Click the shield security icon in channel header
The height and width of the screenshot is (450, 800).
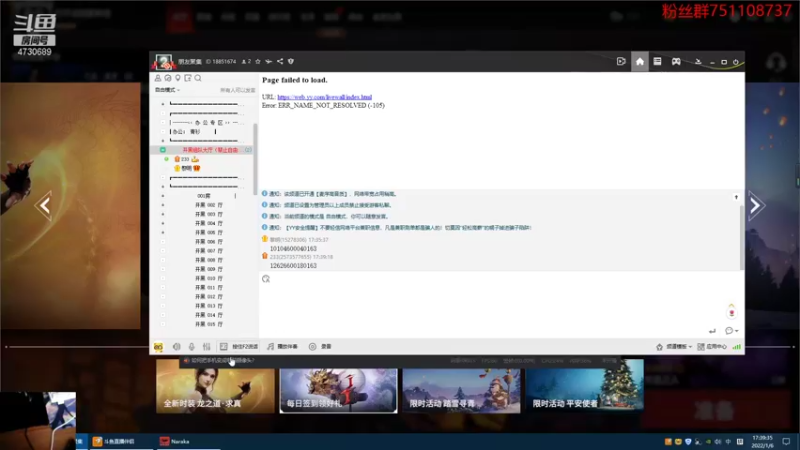coord(291,61)
